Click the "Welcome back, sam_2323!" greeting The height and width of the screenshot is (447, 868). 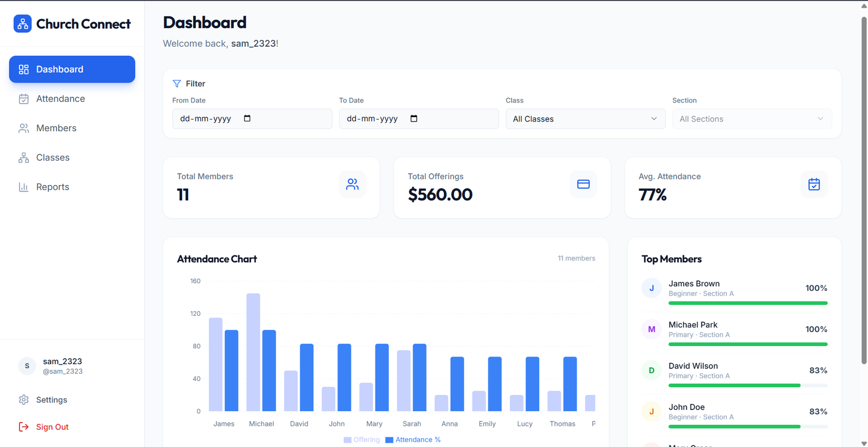click(x=221, y=43)
